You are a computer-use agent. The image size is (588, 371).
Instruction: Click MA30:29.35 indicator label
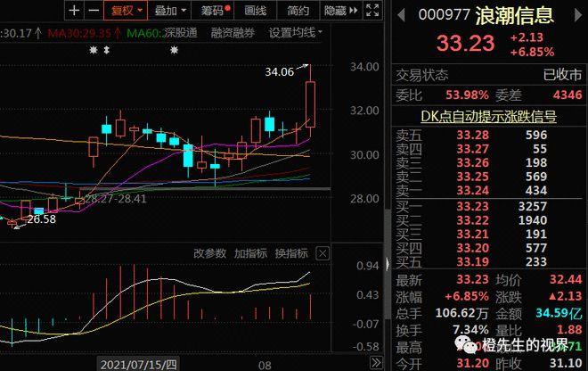point(79,33)
